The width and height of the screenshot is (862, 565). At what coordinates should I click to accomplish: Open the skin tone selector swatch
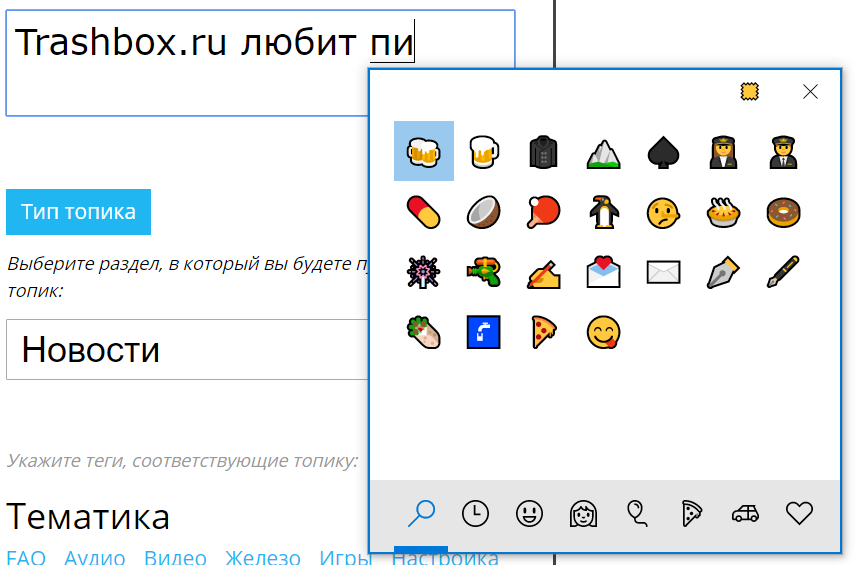[749, 91]
